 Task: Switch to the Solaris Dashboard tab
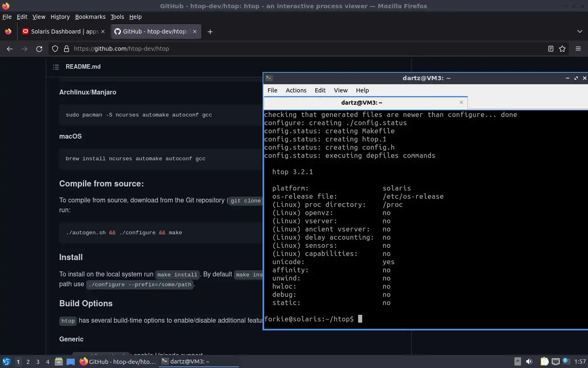pos(64,31)
